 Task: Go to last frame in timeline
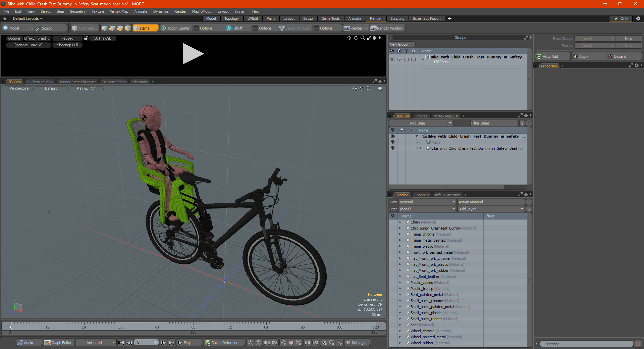(x=171, y=343)
